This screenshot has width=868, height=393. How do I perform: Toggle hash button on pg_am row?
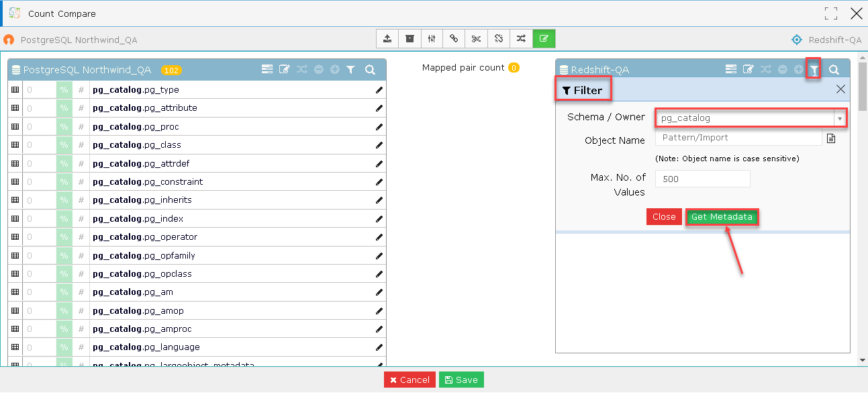click(x=81, y=292)
